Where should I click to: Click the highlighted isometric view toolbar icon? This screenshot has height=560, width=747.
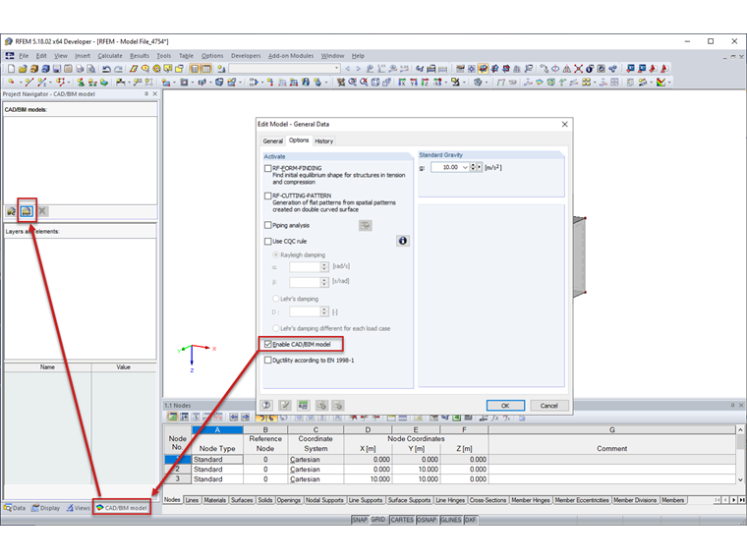click(x=483, y=69)
